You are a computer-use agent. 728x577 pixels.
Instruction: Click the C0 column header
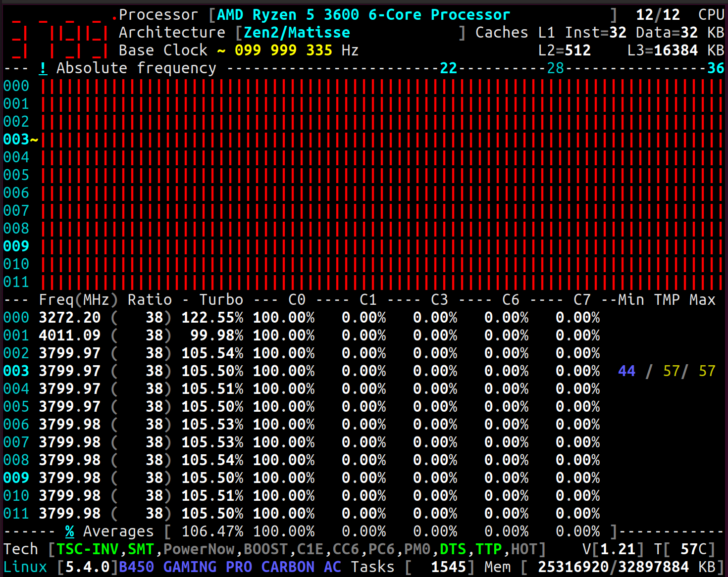click(x=297, y=300)
